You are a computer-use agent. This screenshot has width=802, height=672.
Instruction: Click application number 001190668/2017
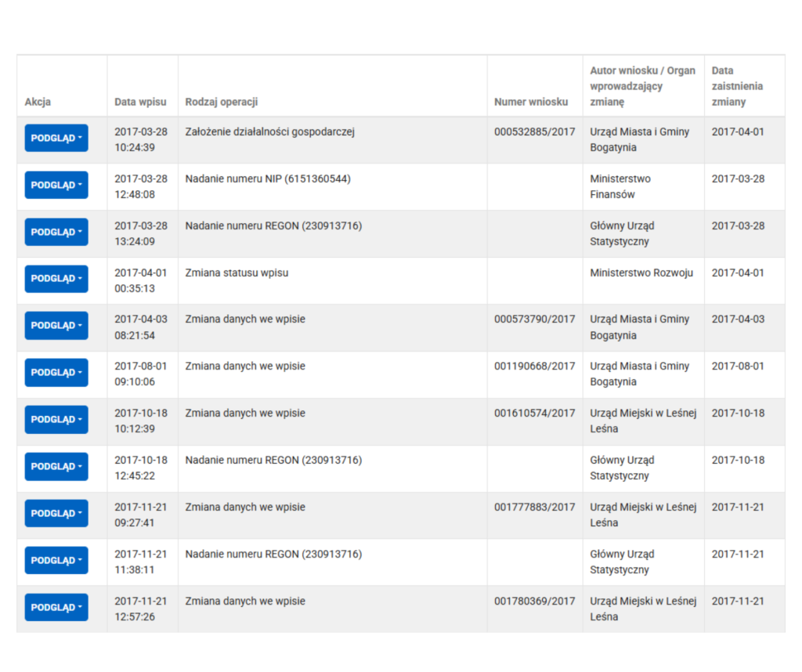tap(534, 367)
